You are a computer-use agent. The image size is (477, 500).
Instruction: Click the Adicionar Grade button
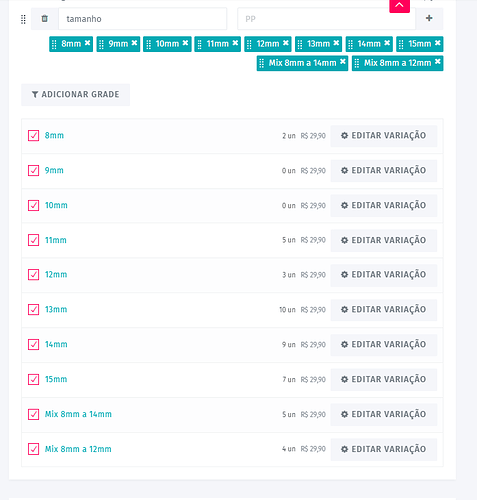75,95
